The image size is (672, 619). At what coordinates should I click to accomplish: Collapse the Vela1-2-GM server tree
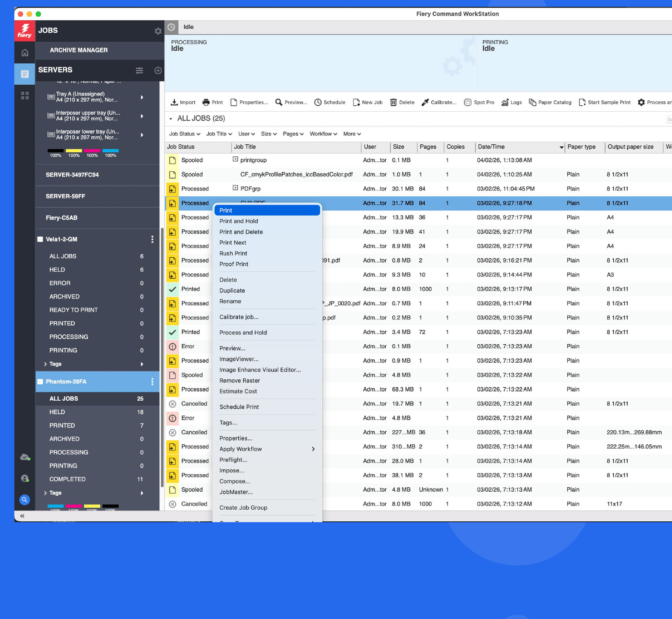point(40,239)
